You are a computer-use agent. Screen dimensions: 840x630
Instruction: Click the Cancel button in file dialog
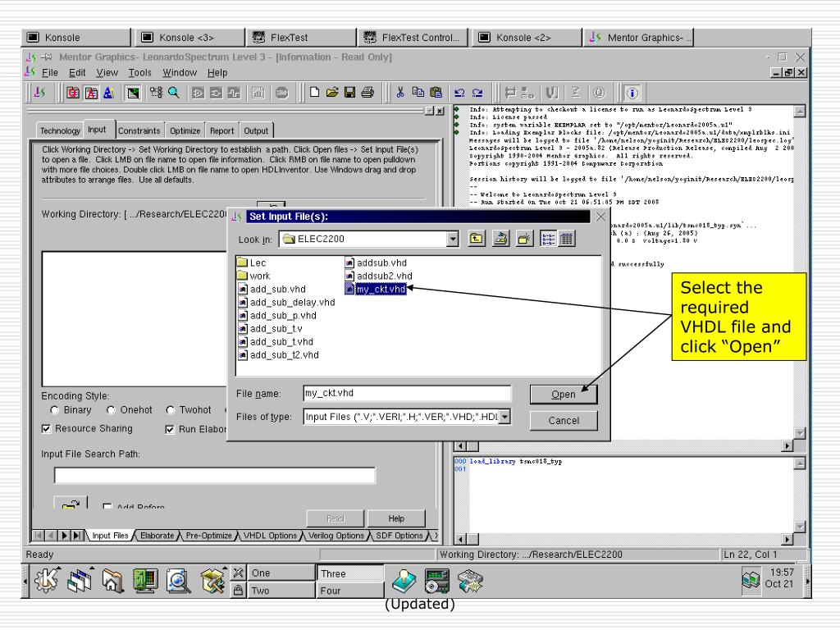(x=564, y=421)
